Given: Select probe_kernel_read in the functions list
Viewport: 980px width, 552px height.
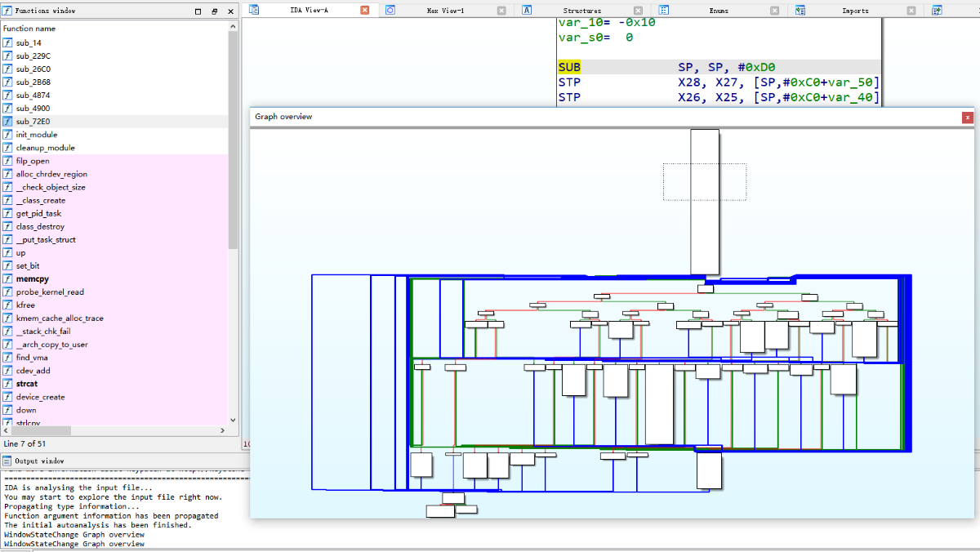Looking at the screenshot, I should 114,292.
